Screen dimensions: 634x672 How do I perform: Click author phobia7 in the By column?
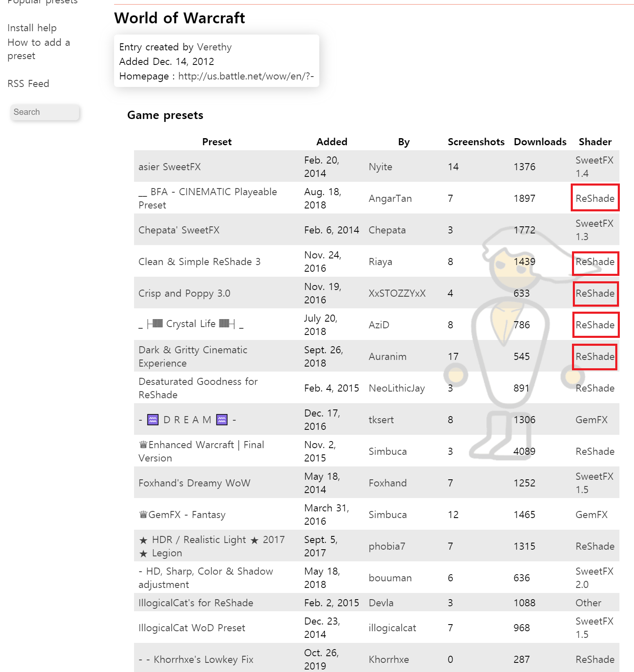[x=387, y=546]
